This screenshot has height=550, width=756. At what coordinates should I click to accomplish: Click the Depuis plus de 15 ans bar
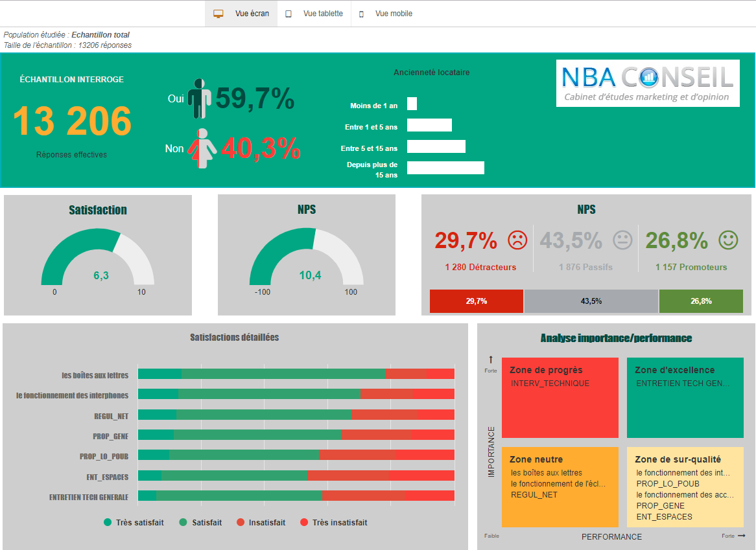(x=445, y=168)
